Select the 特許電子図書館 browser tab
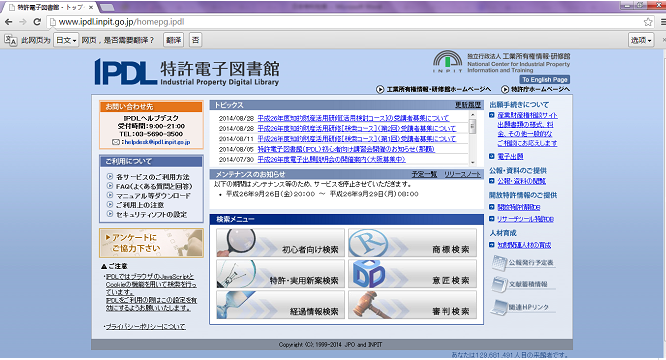 point(51,7)
